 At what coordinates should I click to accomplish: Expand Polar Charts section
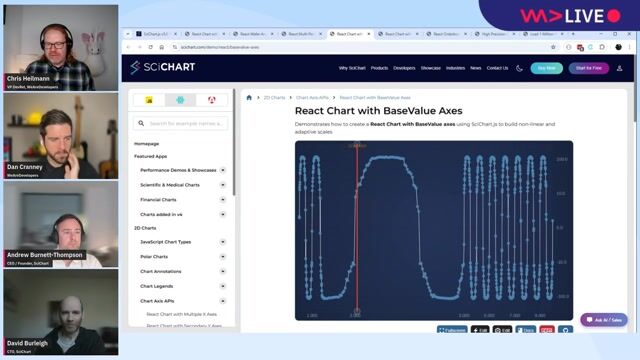pyautogui.click(x=223, y=257)
